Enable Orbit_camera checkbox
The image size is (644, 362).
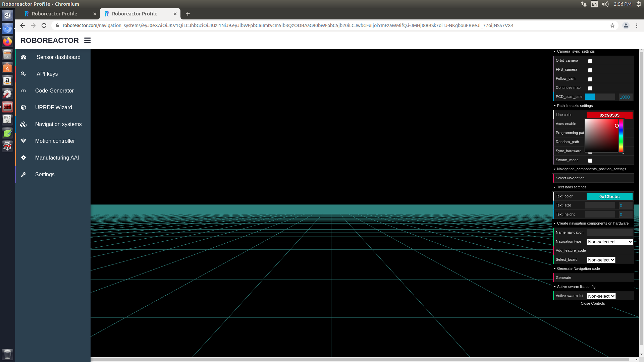coord(590,61)
